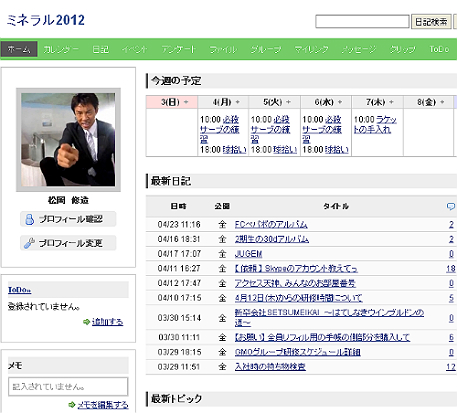Click the メモを編集する link
Image resolution: width=457 pixels, height=413 pixels.
pyautogui.click(x=103, y=405)
